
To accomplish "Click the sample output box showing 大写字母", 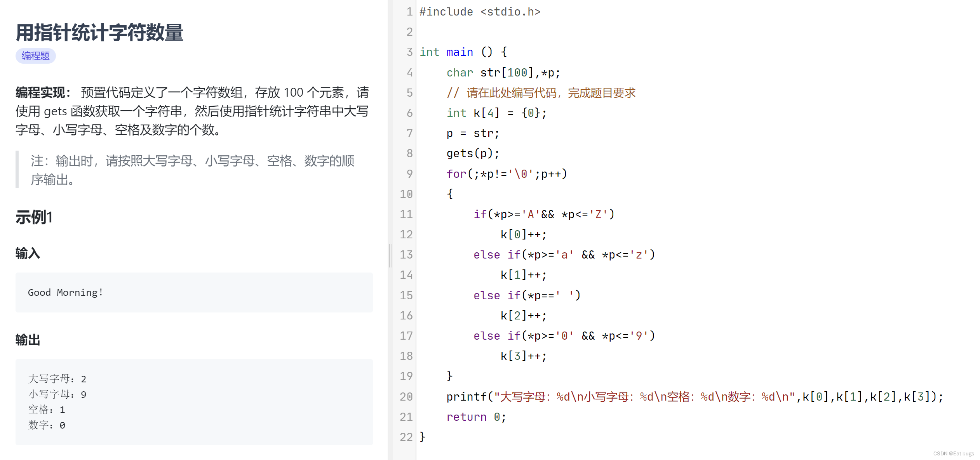I will pyautogui.click(x=194, y=402).
